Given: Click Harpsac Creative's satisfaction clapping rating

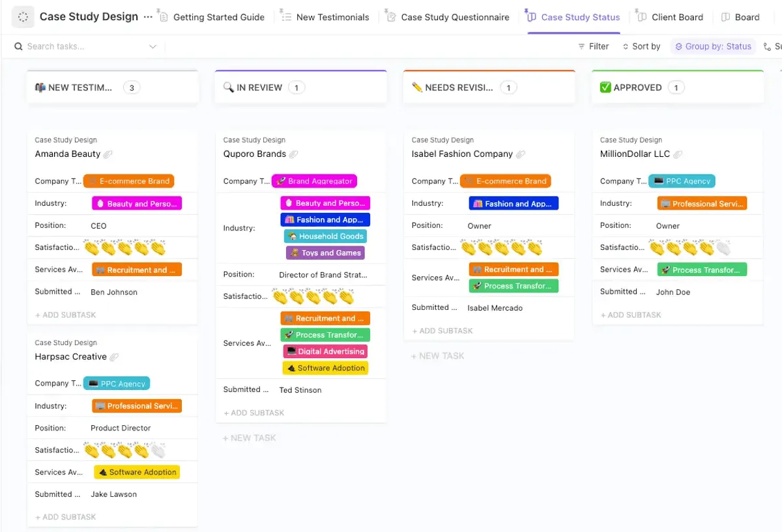Looking at the screenshot, I should pyautogui.click(x=124, y=450).
